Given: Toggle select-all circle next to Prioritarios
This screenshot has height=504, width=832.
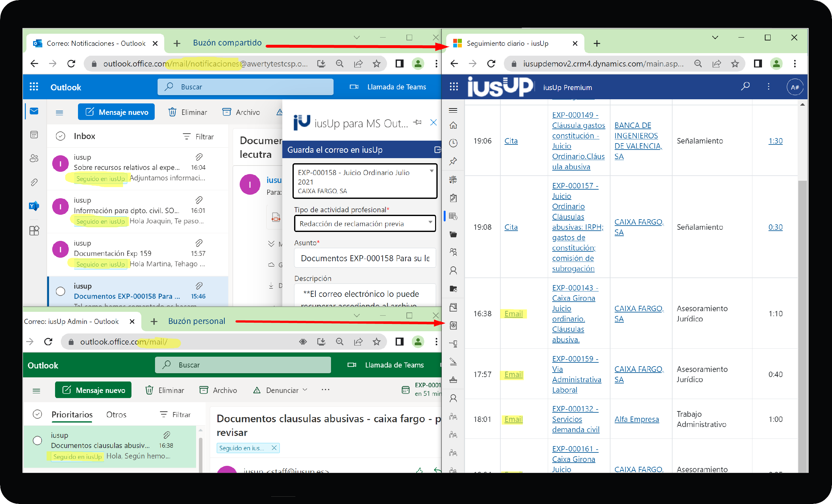Looking at the screenshot, I should coord(38,414).
